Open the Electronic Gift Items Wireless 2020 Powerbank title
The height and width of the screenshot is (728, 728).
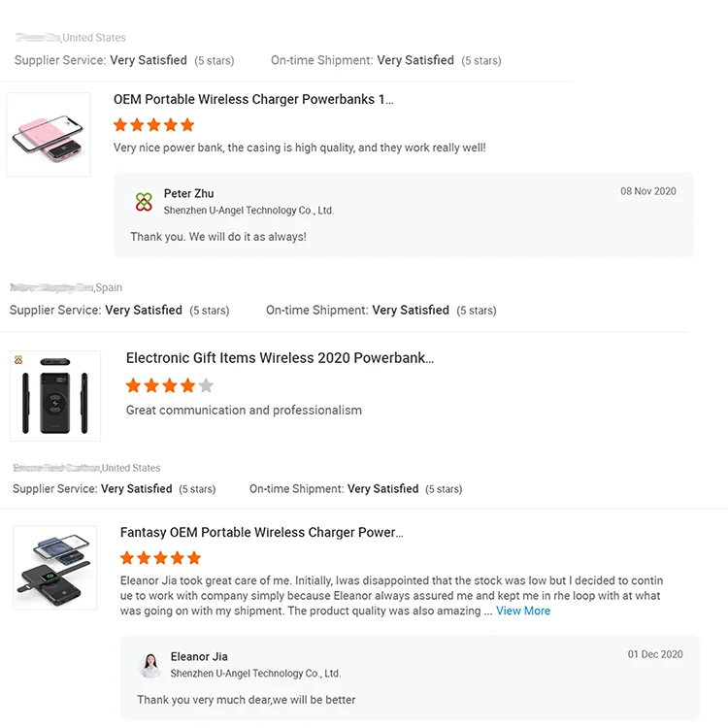pos(280,358)
